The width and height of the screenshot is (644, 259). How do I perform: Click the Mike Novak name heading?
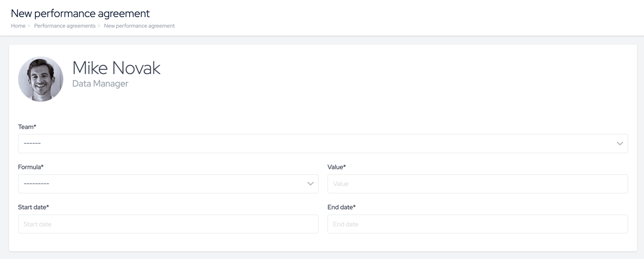[116, 68]
